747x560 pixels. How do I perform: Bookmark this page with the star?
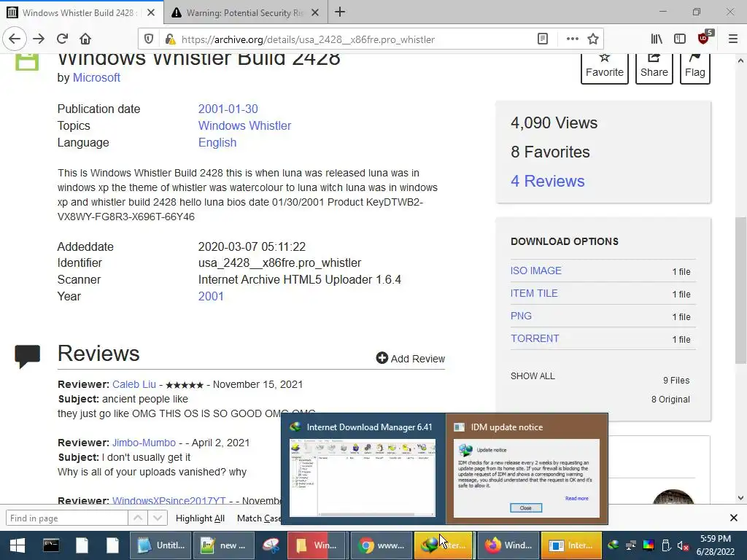[x=592, y=39]
